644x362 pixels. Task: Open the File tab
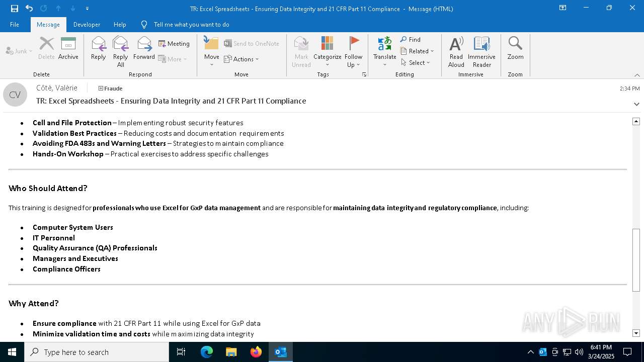pos(15,25)
